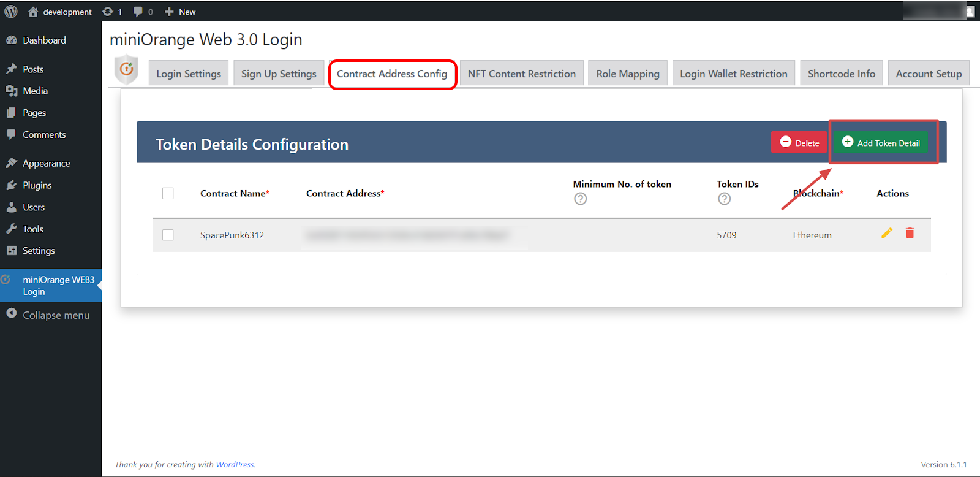The image size is (980, 477).
Task: Click the WordPress logo icon
Action: pos(11,12)
